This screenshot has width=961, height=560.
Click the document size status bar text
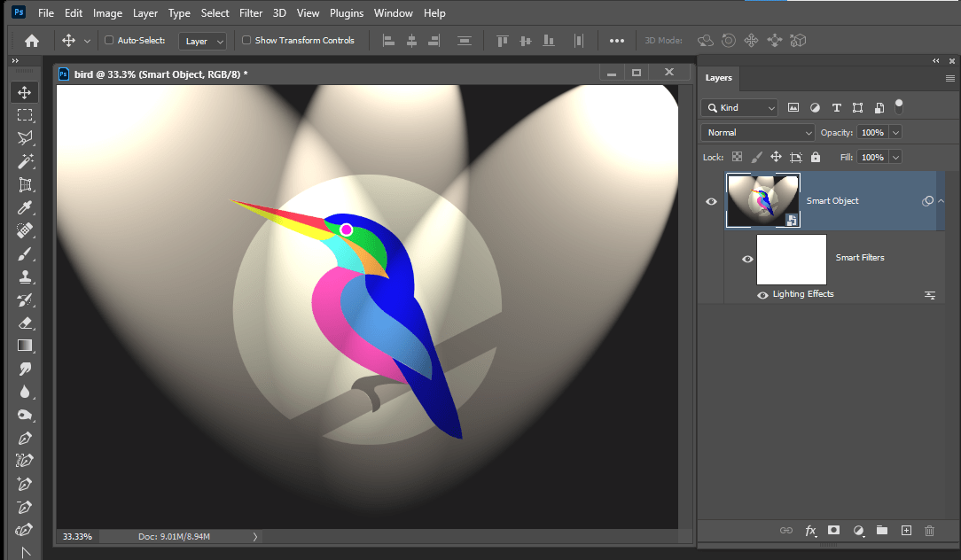[x=173, y=536]
